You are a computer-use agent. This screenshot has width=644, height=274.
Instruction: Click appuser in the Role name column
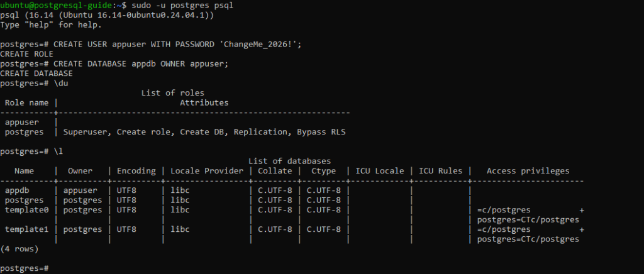[x=22, y=123]
